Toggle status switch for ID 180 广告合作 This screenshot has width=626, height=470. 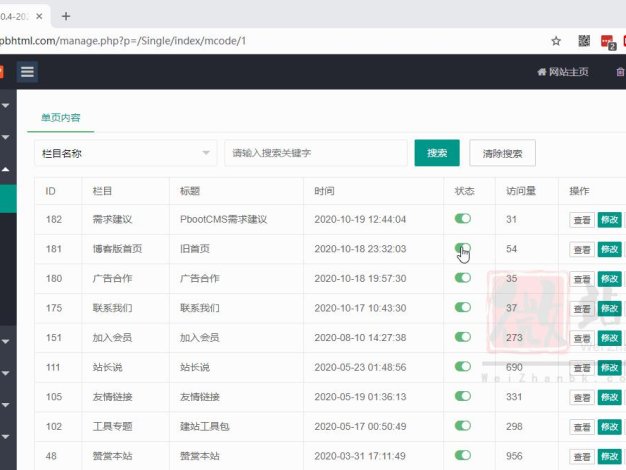[463, 278]
